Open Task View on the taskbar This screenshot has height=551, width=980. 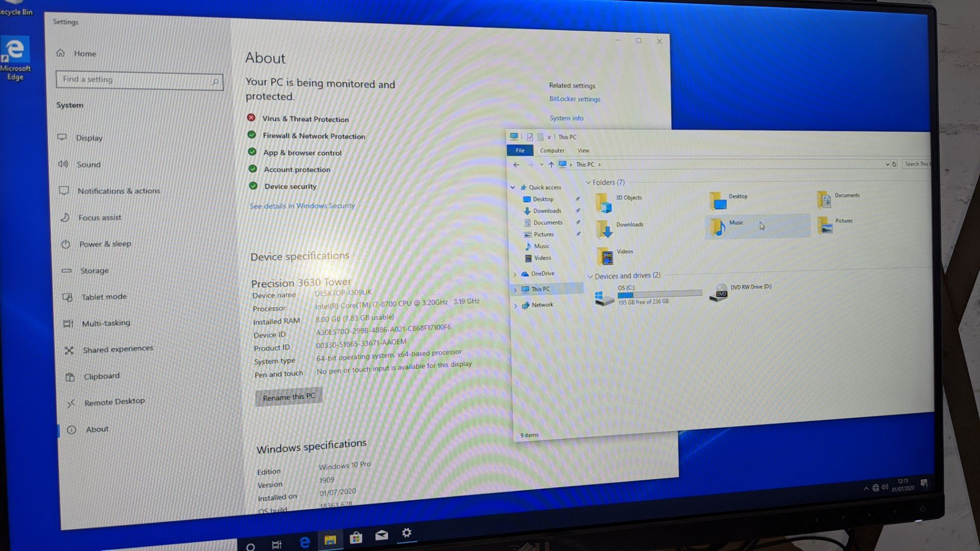pos(277,544)
